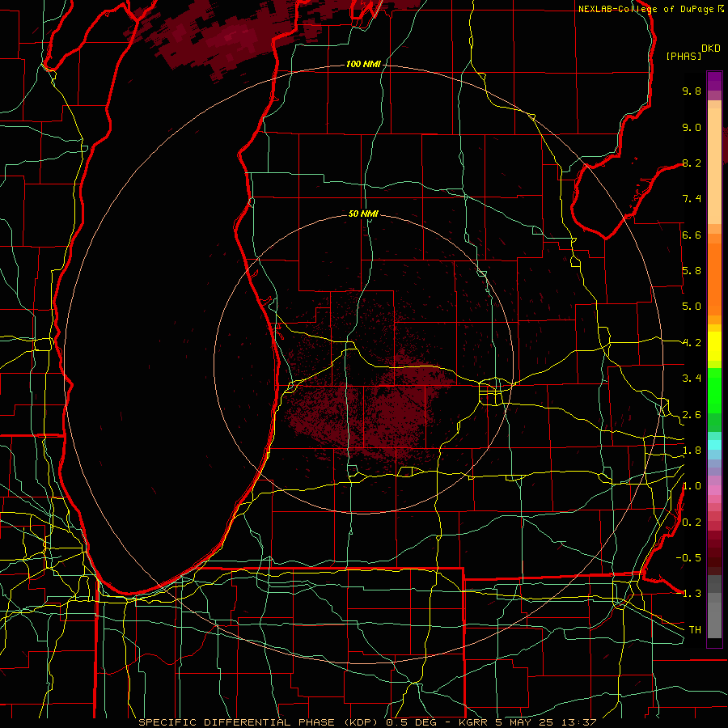Click the 8.2 value on the color scale
The height and width of the screenshot is (728, 728).
click(x=692, y=163)
